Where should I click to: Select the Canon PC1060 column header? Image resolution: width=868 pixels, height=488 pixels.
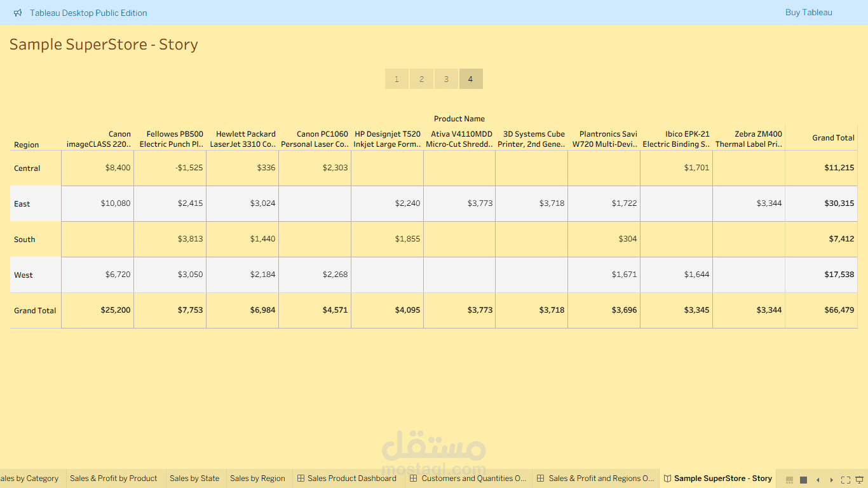pos(315,139)
